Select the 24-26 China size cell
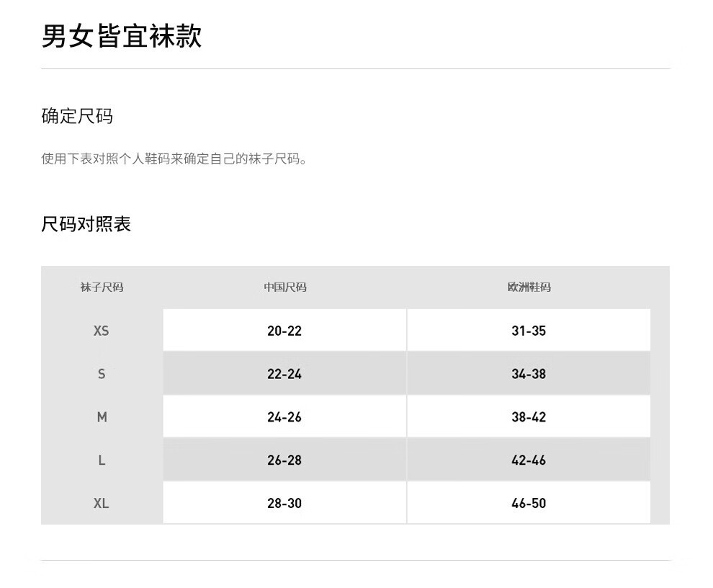 point(284,417)
